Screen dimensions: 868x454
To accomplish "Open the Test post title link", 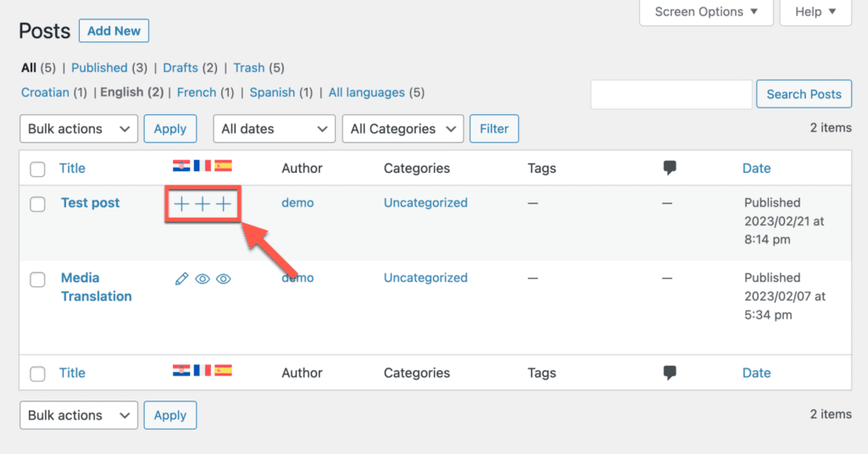I will pyautogui.click(x=90, y=203).
